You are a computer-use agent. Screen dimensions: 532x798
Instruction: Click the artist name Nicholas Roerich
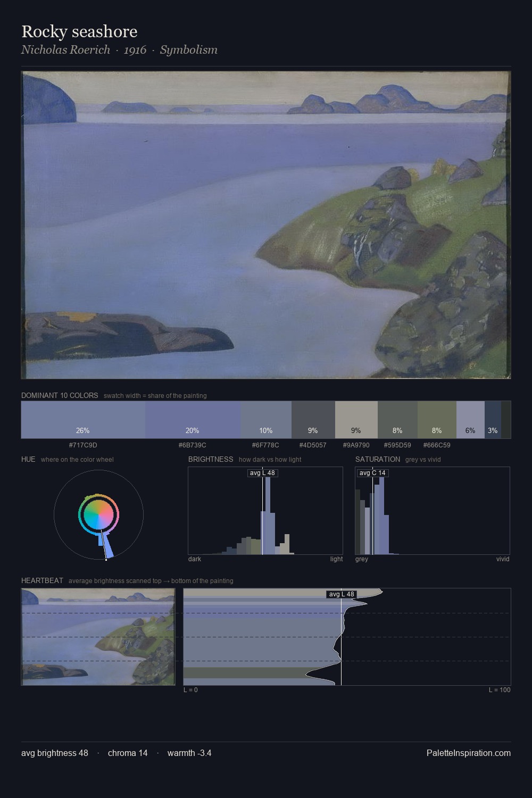[65, 49]
